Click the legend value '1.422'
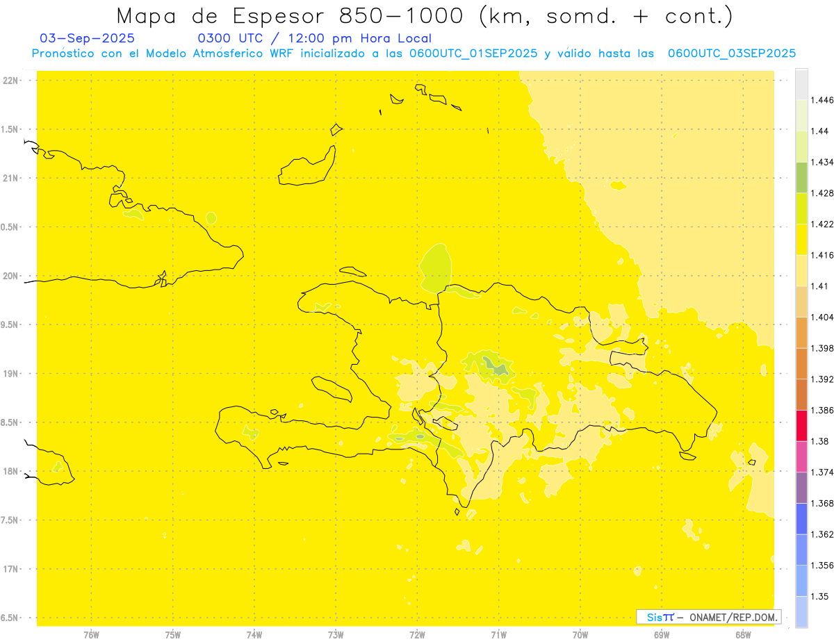Image resolution: width=834 pixels, height=644 pixels. point(823,224)
